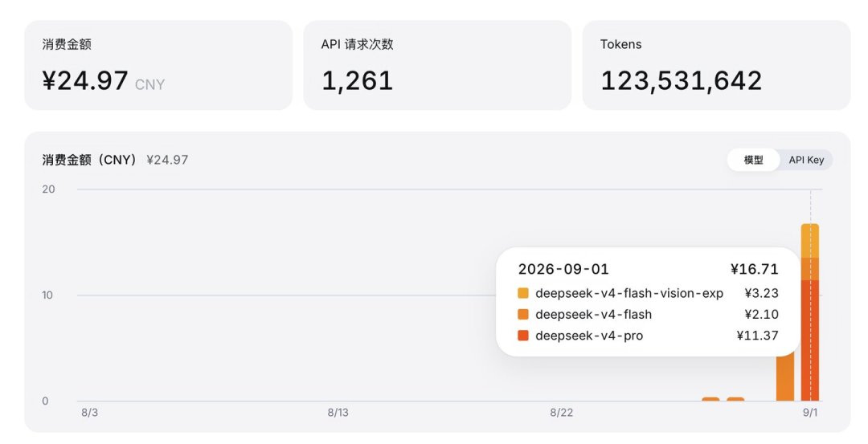The image size is (868, 444).
Task: Click the orange deepseek-v4-flash legend swatch in the tooltip
Action: click(522, 314)
